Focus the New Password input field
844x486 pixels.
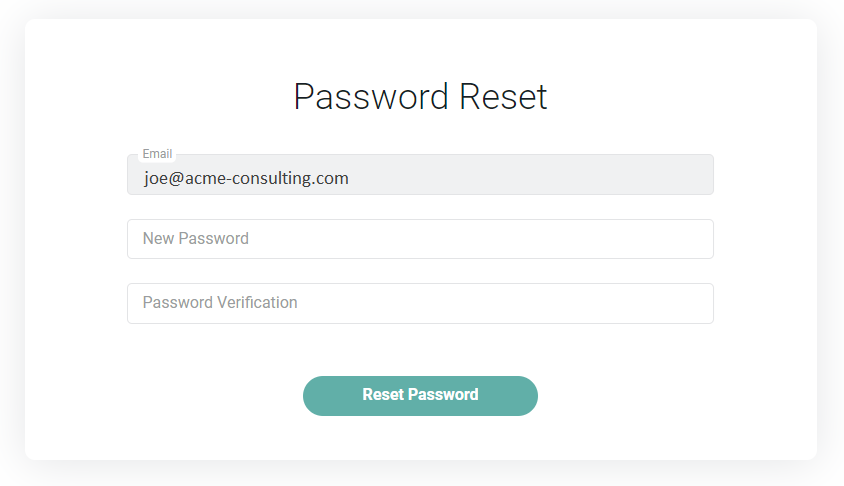click(420, 239)
